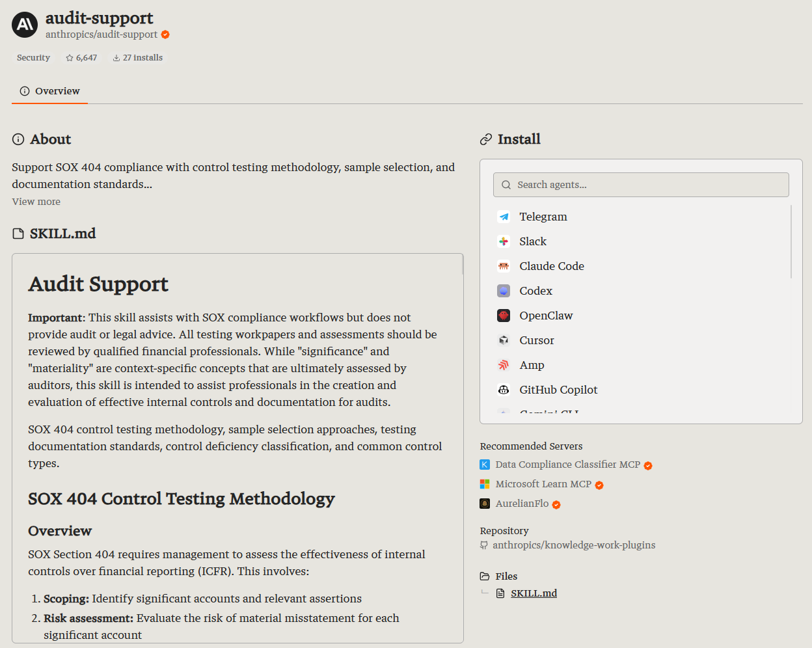
Task: Open SKILL.md in the Files list
Action: 534,593
